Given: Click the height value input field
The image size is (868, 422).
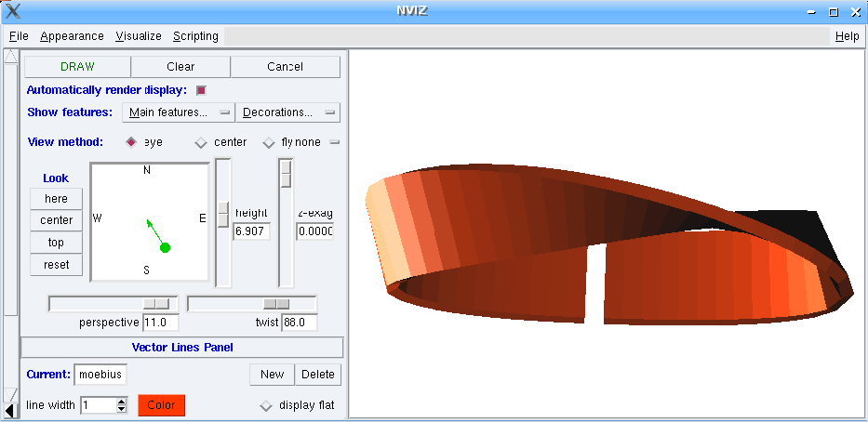Looking at the screenshot, I should coord(251,231).
